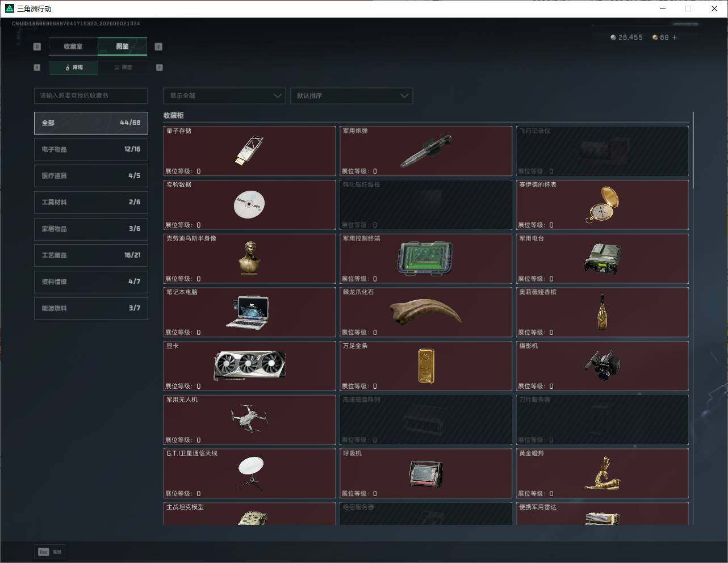Select the locked 飞行记录仪 card
Screen dimensions: 728x563
tap(603, 151)
